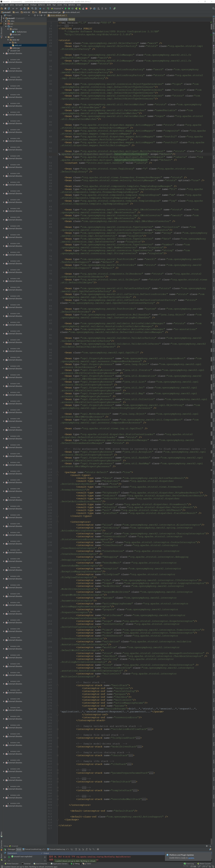Open the Java Enterprise tool window

tap(40, 864)
